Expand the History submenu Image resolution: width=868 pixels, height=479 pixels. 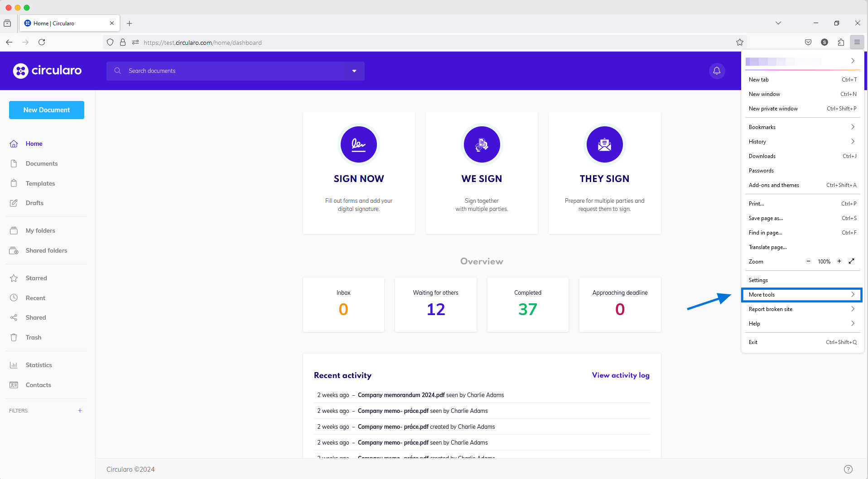tap(802, 141)
